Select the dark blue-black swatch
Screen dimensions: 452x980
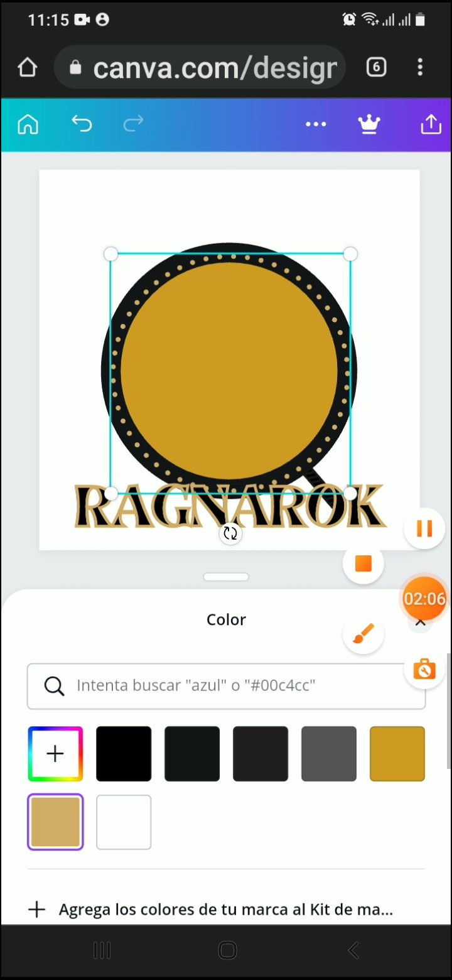pos(192,754)
